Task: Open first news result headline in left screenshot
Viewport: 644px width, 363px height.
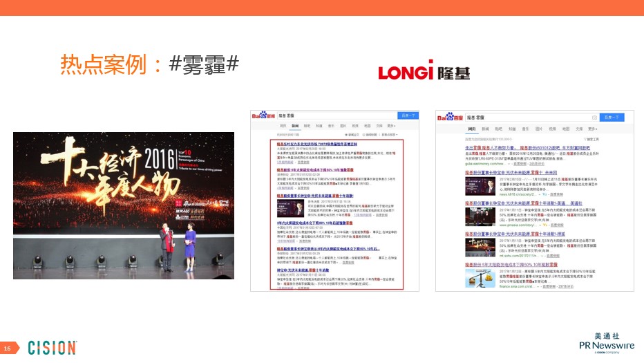Action: click(x=316, y=145)
